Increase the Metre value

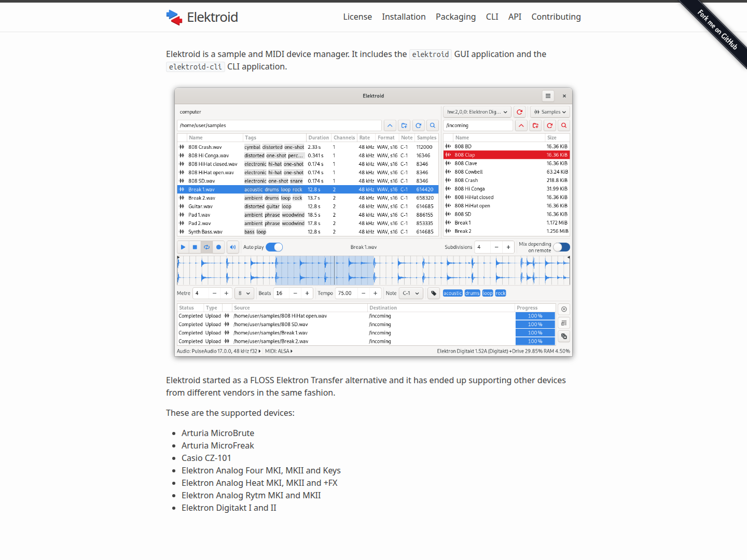[x=226, y=293]
